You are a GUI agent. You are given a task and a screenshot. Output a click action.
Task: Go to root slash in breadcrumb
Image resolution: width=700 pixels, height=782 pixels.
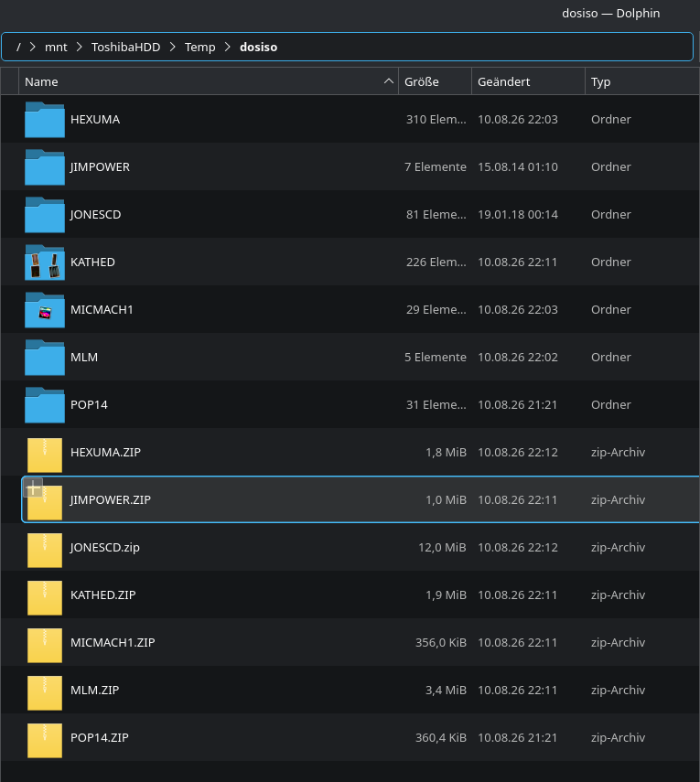[18, 47]
